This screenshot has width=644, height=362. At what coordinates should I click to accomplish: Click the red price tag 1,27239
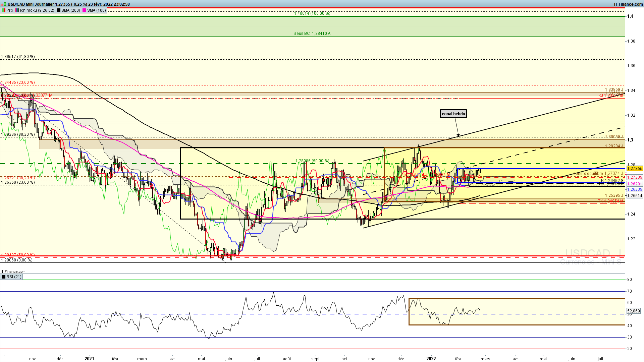(634, 177)
